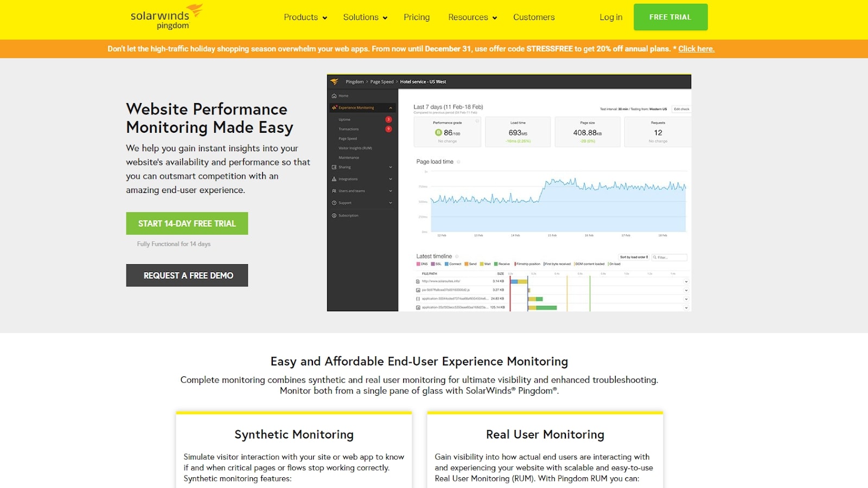
Task: Start the 14-day free trial
Action: [x=187, y=223]
